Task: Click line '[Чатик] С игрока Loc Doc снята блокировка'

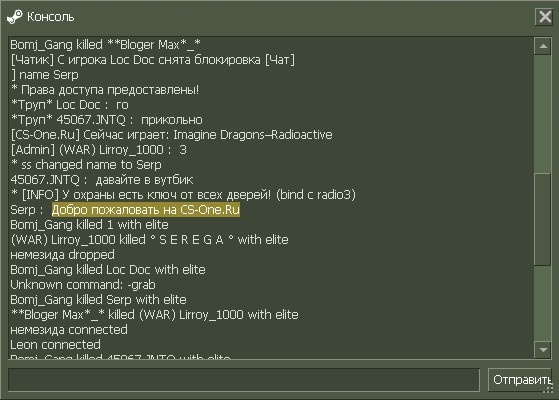Action: pyautogui.click(x=153, y=60)
